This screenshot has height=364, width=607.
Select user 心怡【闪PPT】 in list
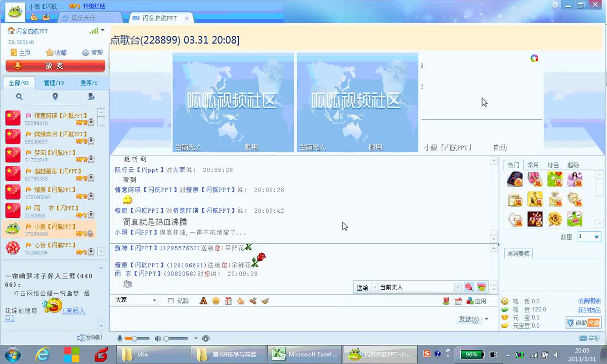(50, 248)
